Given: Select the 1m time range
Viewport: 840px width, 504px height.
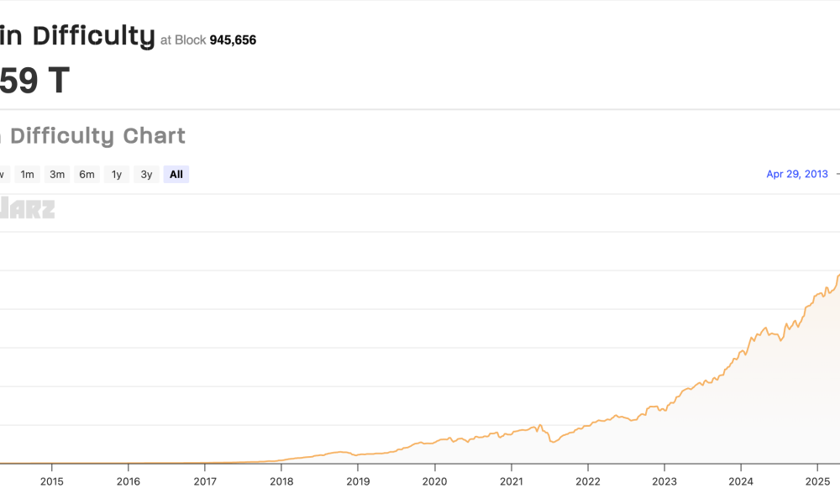Looking at the screenshot, I should click(28, 175).
